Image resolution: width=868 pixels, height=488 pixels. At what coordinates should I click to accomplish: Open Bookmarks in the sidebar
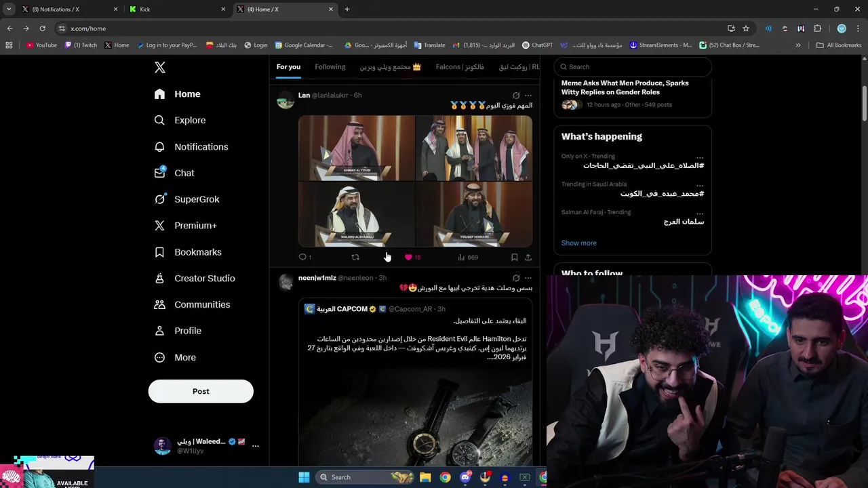pyautogui.click(x=189, y=252)
